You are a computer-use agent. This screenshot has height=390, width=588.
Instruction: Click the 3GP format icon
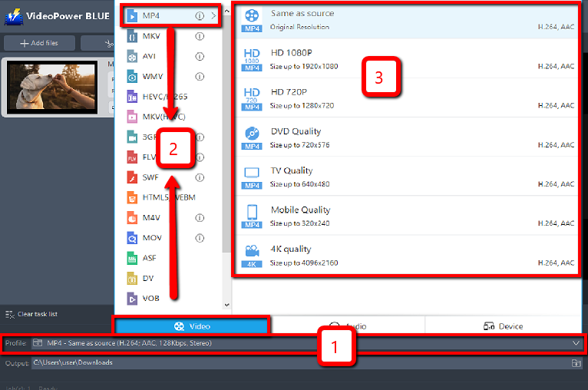tap(132, 137)
